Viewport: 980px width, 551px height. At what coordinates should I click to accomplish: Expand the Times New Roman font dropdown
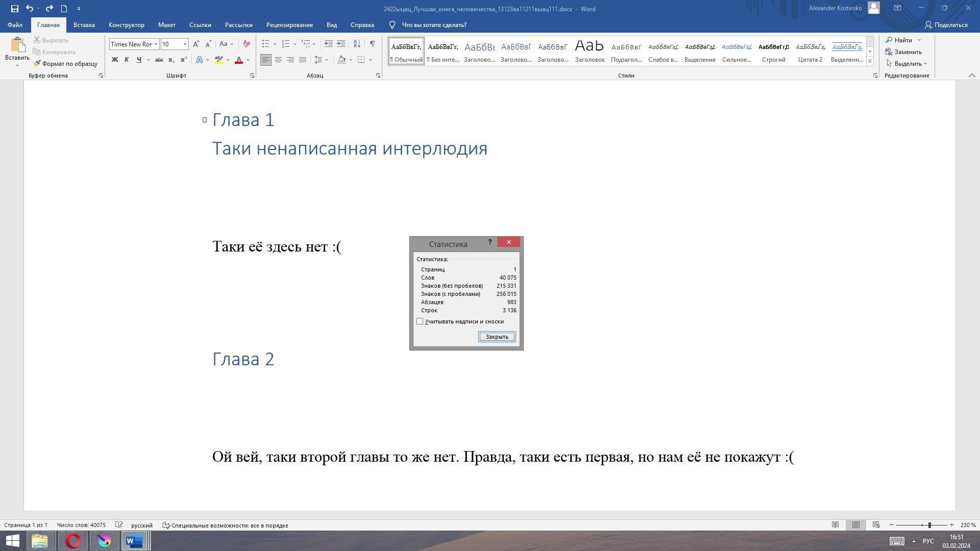click(x=156, y=44)
